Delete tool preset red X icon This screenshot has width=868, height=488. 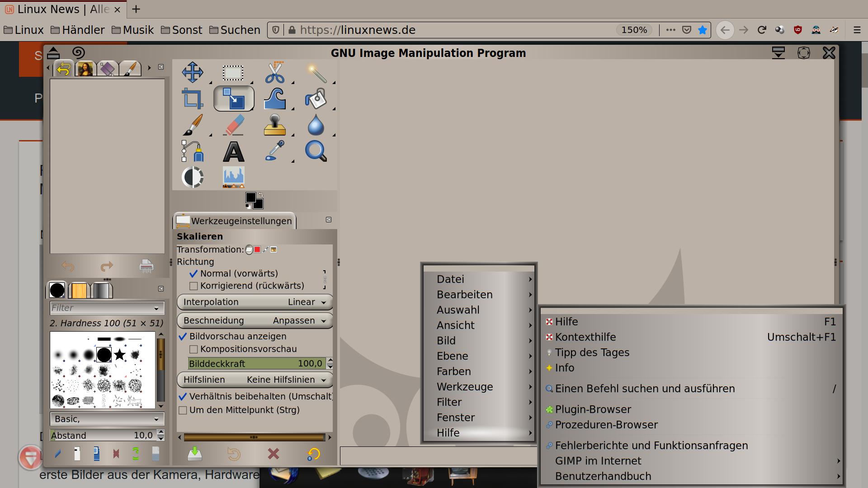[273, 454]
